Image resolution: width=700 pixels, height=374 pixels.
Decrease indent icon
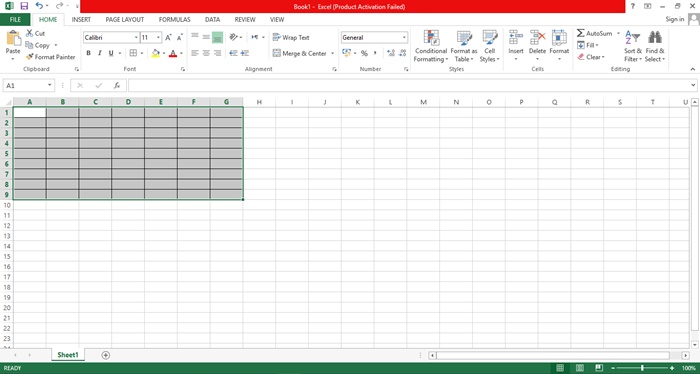pos(233,53)
